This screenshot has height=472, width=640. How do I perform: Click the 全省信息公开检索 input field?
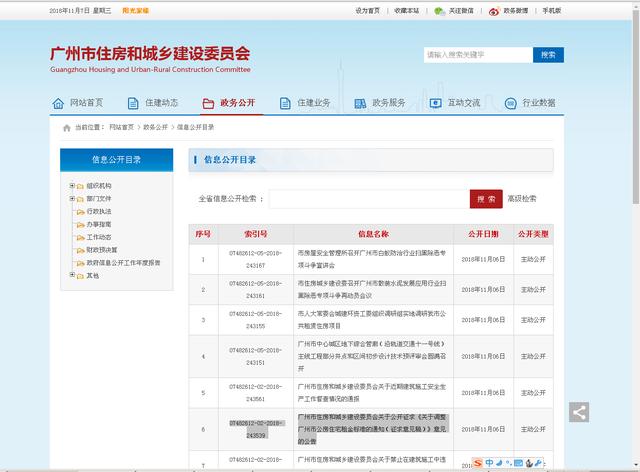click(x=369, y=199)
